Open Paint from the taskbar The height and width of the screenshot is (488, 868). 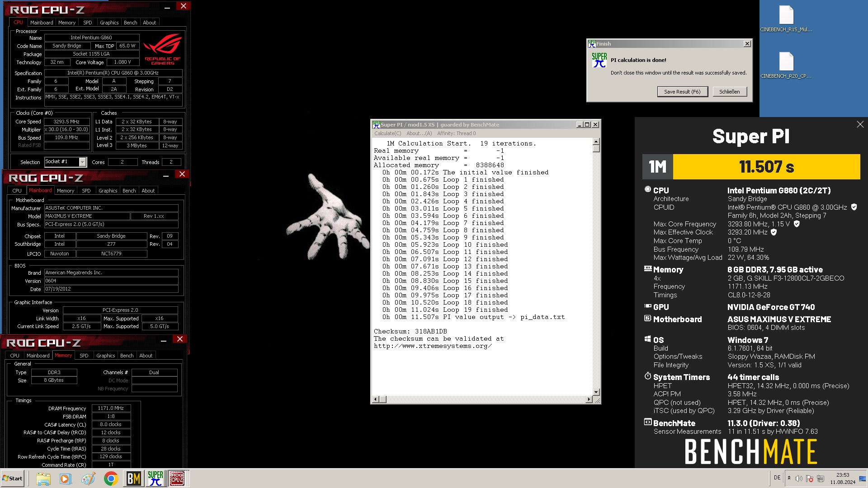(88, 479)
